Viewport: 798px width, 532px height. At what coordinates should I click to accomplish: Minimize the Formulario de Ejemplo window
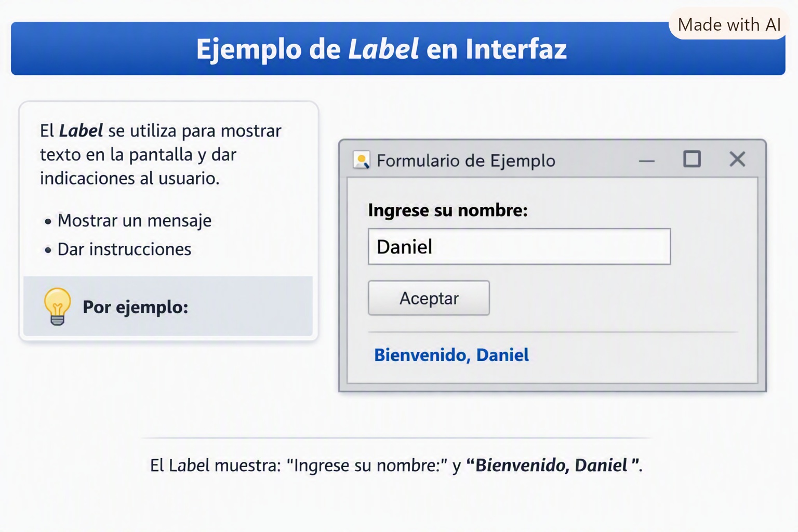point(646,161)
